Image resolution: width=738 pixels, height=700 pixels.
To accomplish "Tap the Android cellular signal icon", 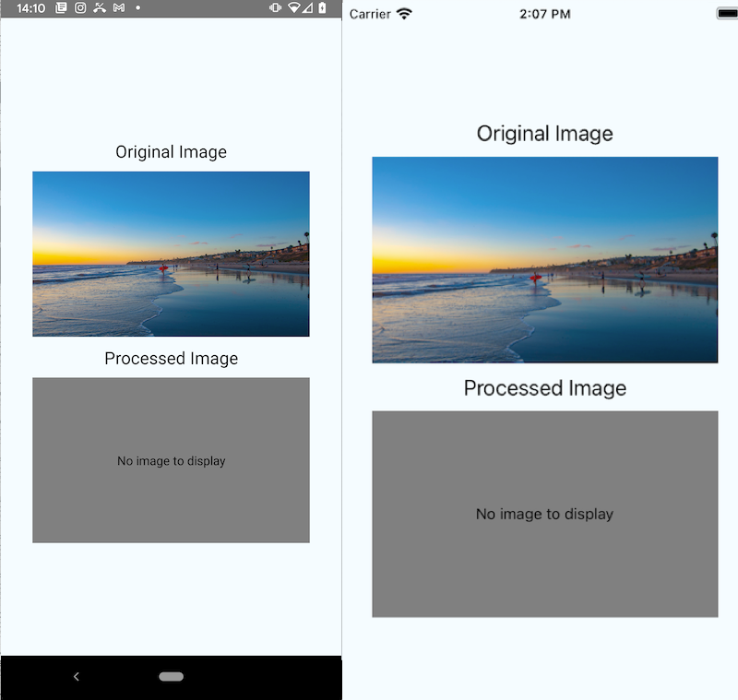I will pos(307,7).
